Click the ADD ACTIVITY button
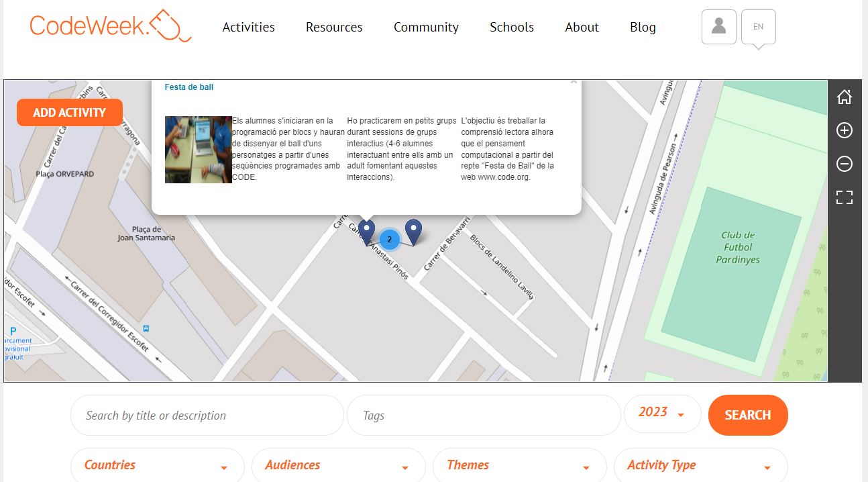868x482 pixels. pyautogui.click(x=70, y=113)
